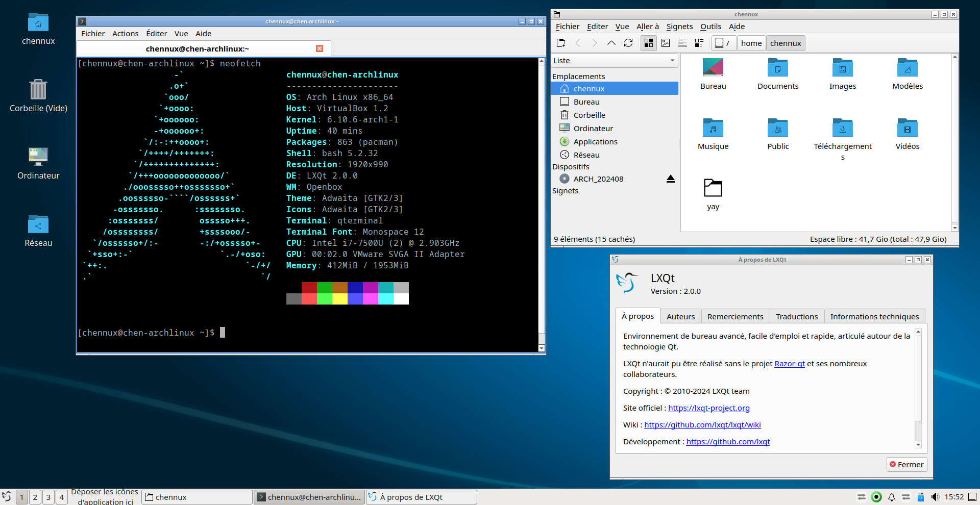Open the 'Liste' side pane dropdown
The image size is (980, 505).
tap(614, 61)
